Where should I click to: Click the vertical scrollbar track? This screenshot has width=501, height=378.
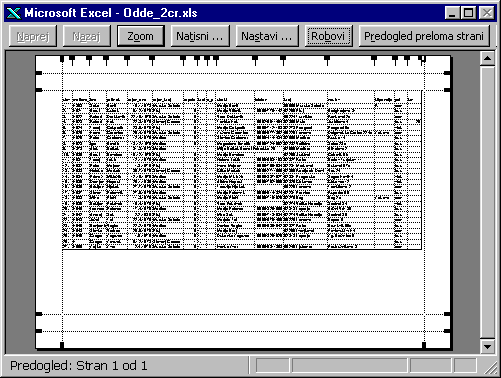coord(487,203)
